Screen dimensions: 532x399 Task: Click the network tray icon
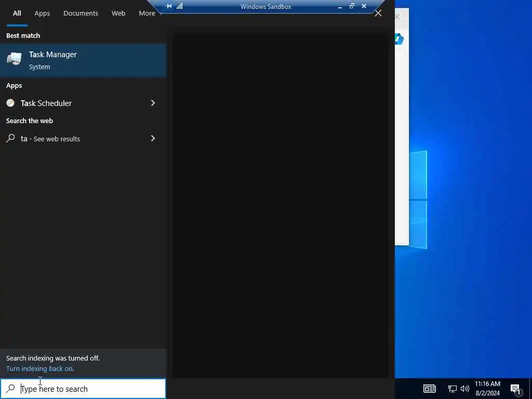(x=453, y=389)
